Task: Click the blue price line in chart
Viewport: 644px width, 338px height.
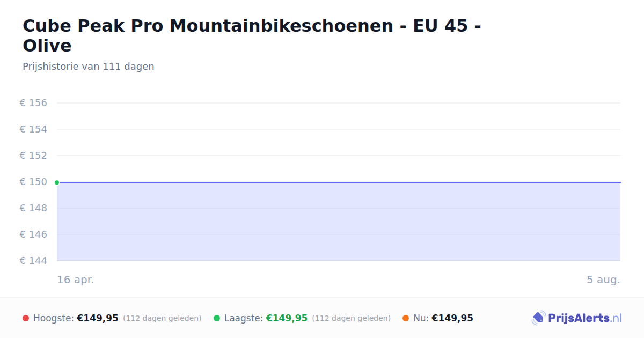Action: (x=339, y=182)
